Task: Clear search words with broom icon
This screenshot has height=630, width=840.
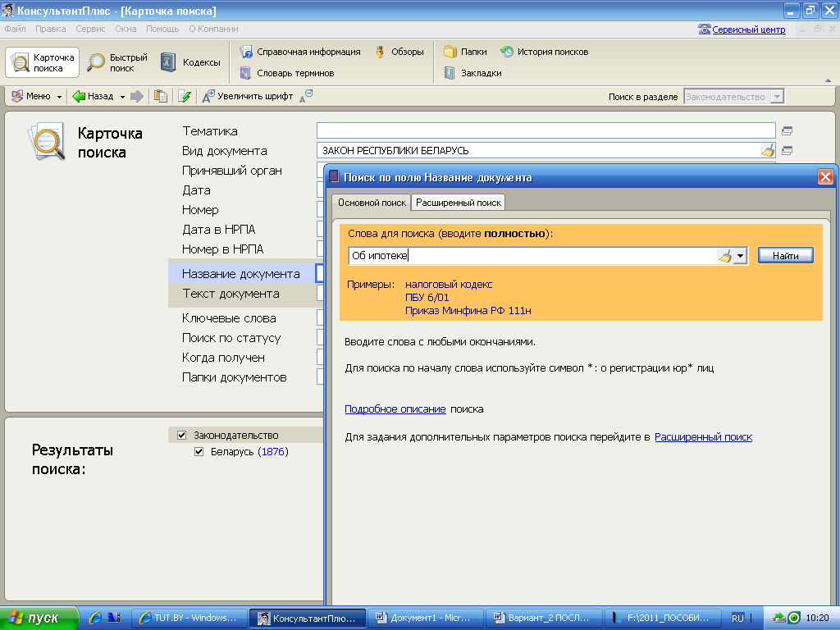Action: [x=725, y=256]
